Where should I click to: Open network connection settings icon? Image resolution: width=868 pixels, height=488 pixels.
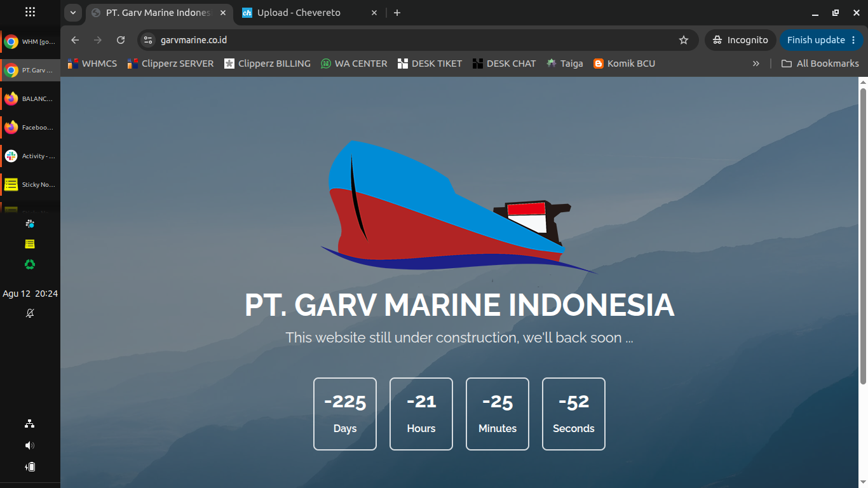pyautogui.click(x=30, y=424)
